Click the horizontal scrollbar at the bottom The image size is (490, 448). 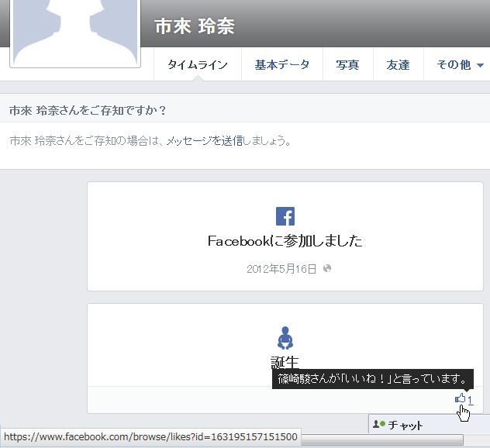coord(382,440)
